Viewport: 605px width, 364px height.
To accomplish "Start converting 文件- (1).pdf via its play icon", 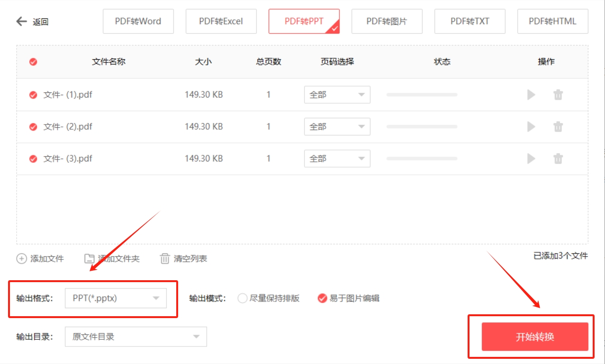I will [530, 94].
